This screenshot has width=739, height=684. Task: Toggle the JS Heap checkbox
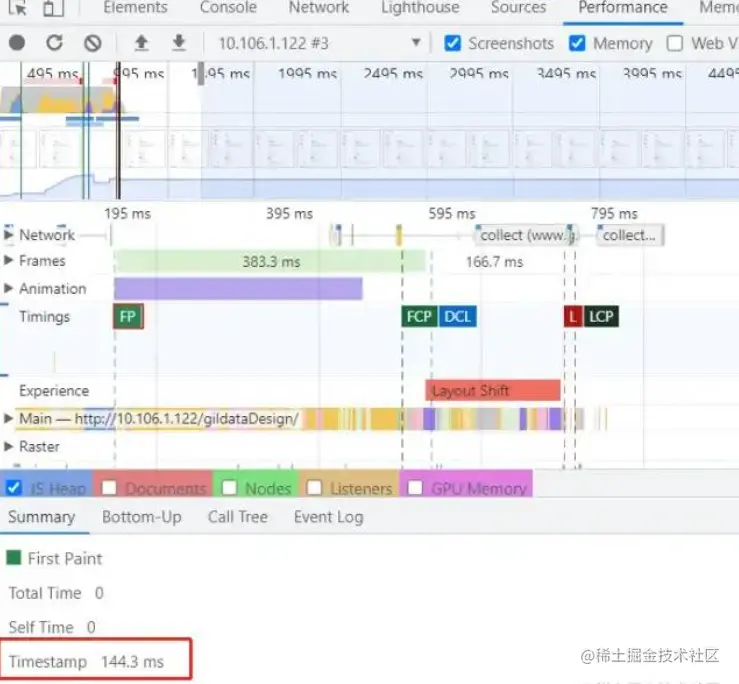click(14, 487)
